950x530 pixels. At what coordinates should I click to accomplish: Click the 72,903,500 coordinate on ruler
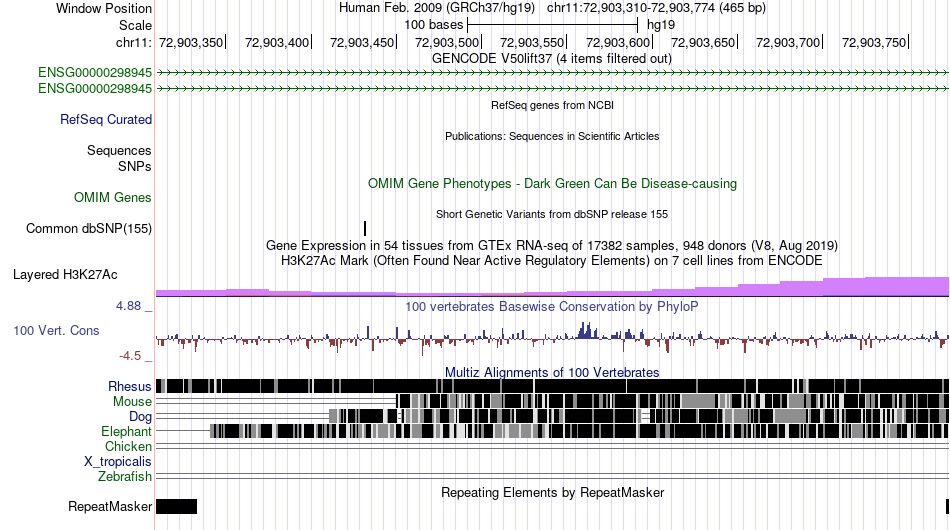tap(447, 42)
